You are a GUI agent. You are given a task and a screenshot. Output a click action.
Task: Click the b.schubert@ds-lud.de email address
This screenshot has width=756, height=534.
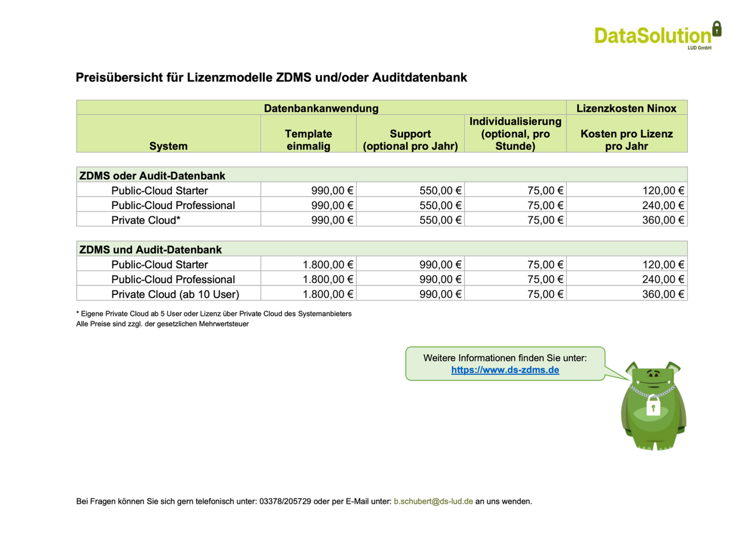(433, 501)
